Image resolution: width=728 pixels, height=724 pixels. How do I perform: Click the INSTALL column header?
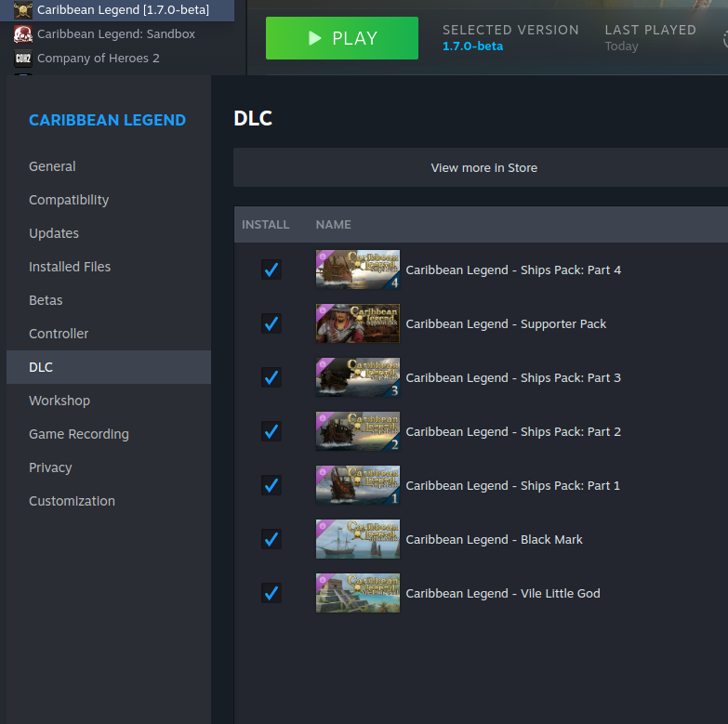265,224
